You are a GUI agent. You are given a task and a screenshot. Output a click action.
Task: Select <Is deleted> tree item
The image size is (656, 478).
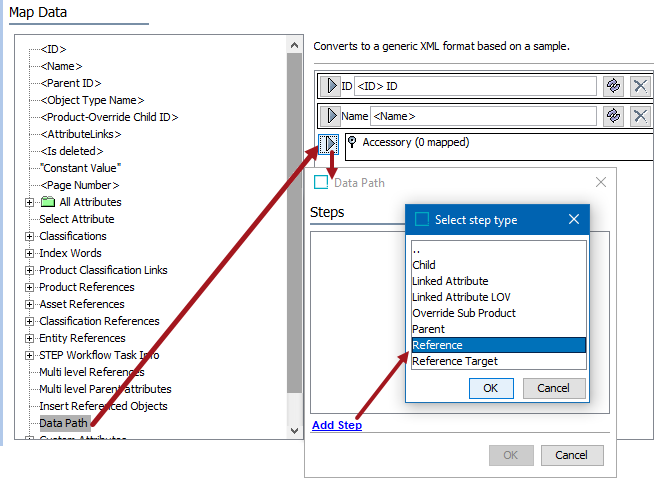(x=72, y=151)
